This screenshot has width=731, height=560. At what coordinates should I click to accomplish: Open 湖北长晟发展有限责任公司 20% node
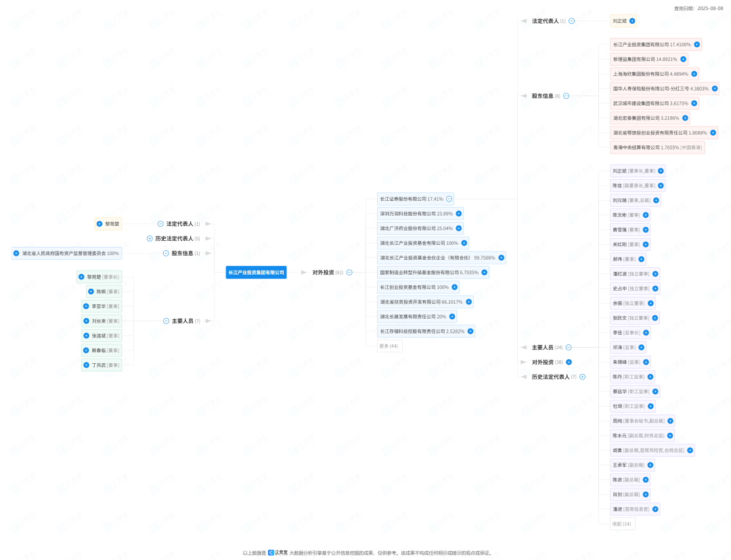pyautogui.click(x=417, y=317)
